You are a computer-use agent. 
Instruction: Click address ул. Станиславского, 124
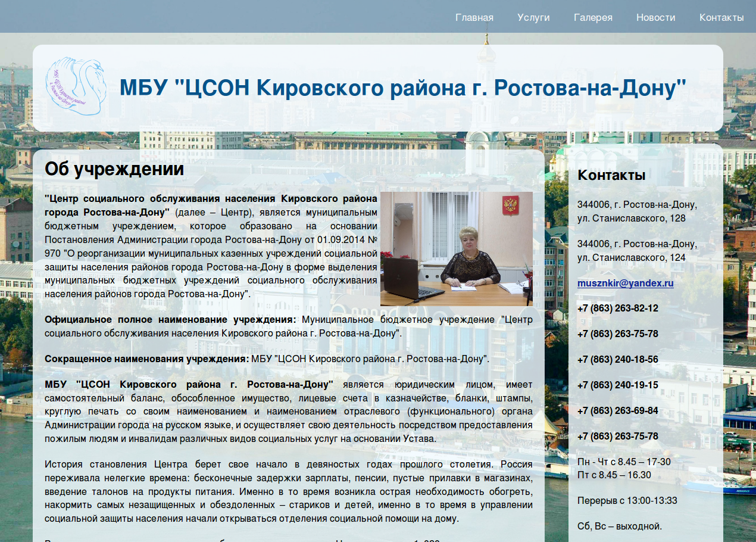click(x=632, y=258)
